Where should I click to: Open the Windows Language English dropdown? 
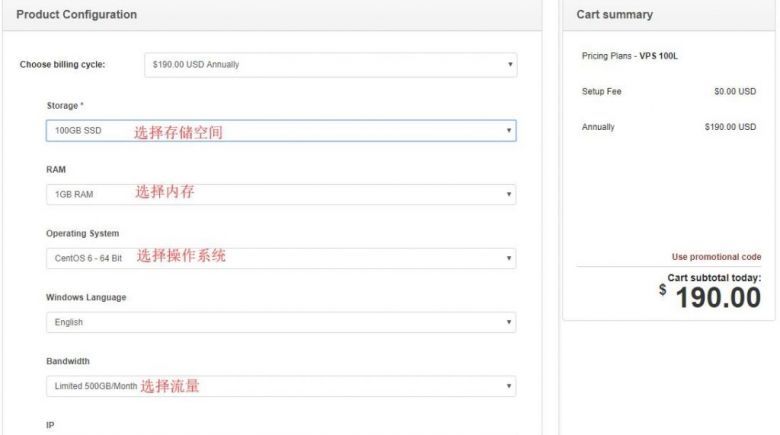point(281,322)
